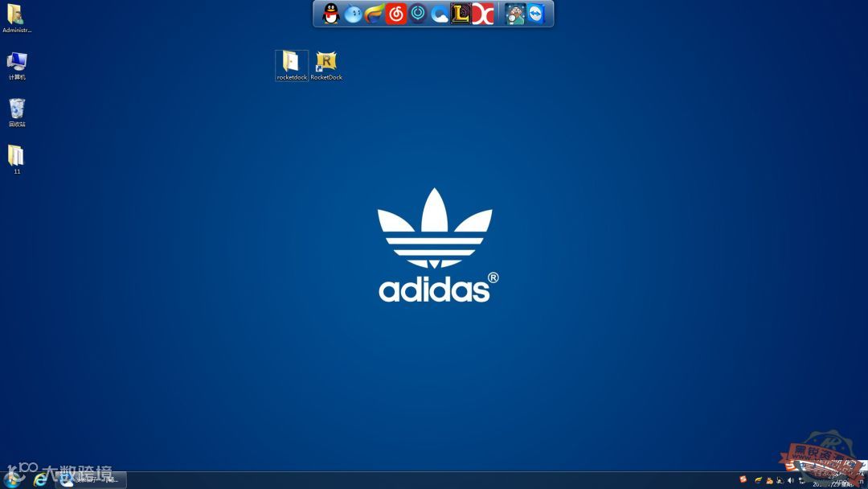The width and height of the screenshot is (868, 489).
Task: Open the volume speaker tray icon
Action: (791, 480)
